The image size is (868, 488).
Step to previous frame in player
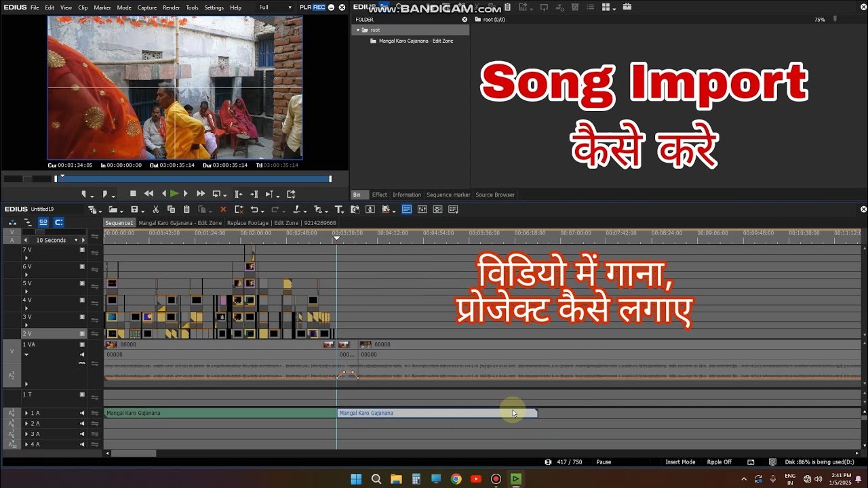click(163, 194)
